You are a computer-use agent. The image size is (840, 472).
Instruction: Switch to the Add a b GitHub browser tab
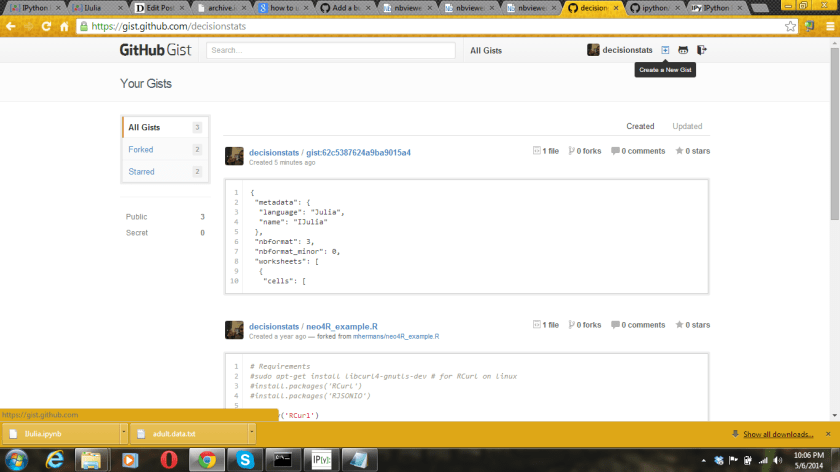tap(346, 8)
